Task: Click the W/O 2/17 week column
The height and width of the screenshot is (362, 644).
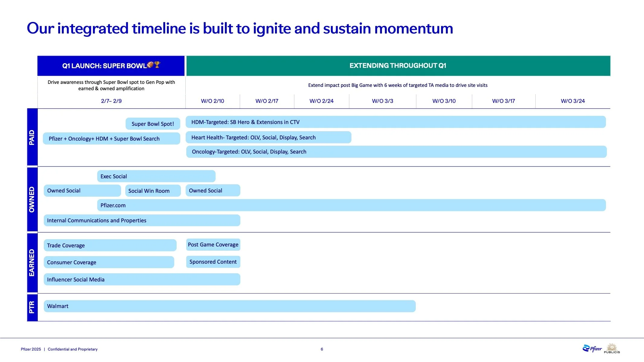Action: (x=267, y=101)
